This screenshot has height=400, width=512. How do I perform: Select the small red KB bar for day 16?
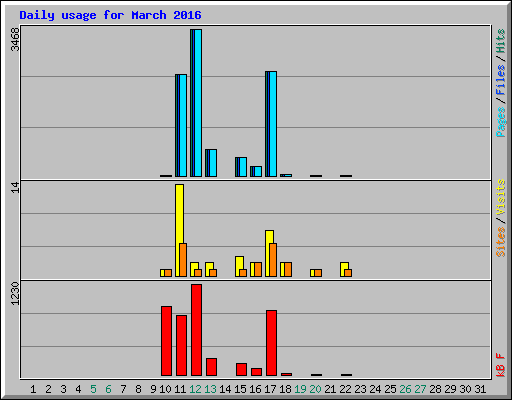[257, 372]
